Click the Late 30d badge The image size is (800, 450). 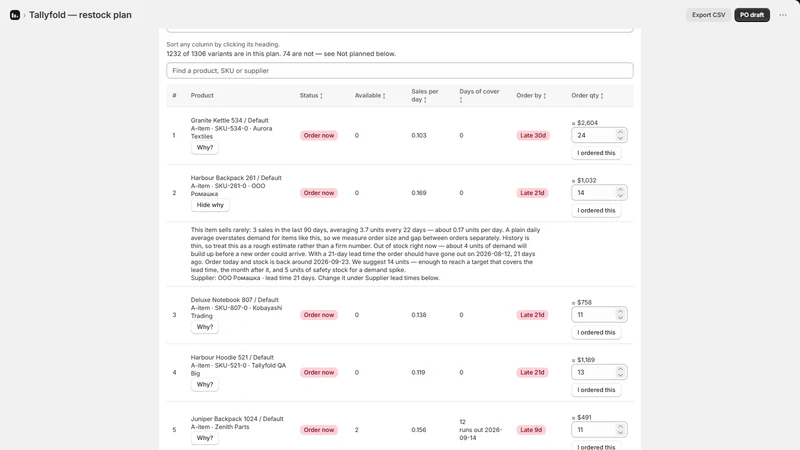[x=533, y=135]
